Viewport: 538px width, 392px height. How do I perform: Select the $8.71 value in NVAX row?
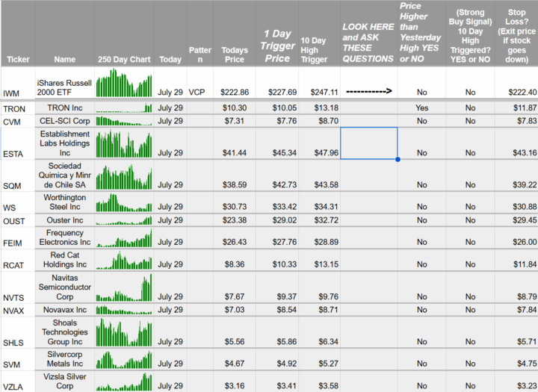tap(328, 310)
